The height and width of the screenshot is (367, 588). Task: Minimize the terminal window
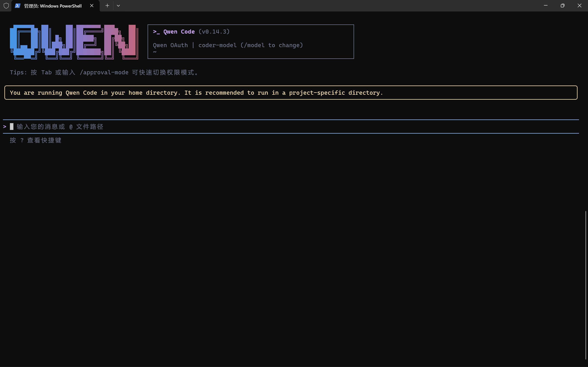[546, 6]
